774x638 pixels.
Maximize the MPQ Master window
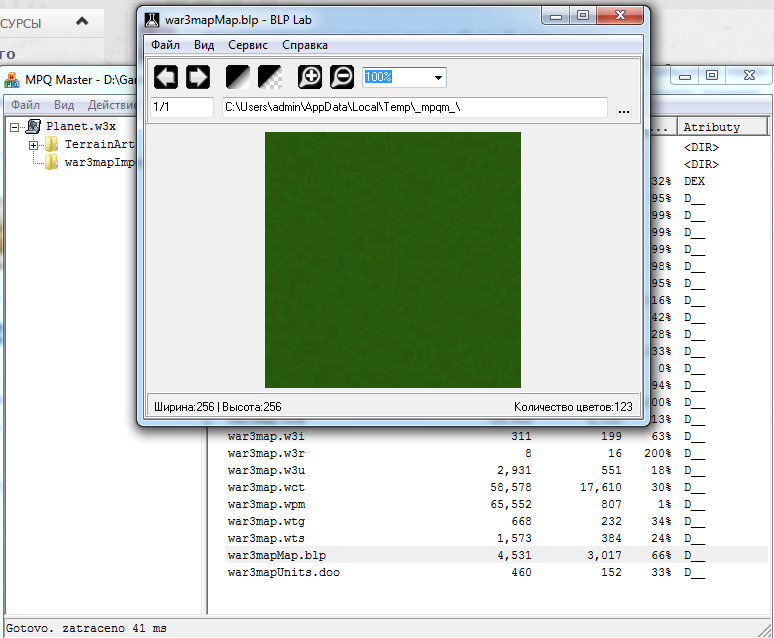712,76
